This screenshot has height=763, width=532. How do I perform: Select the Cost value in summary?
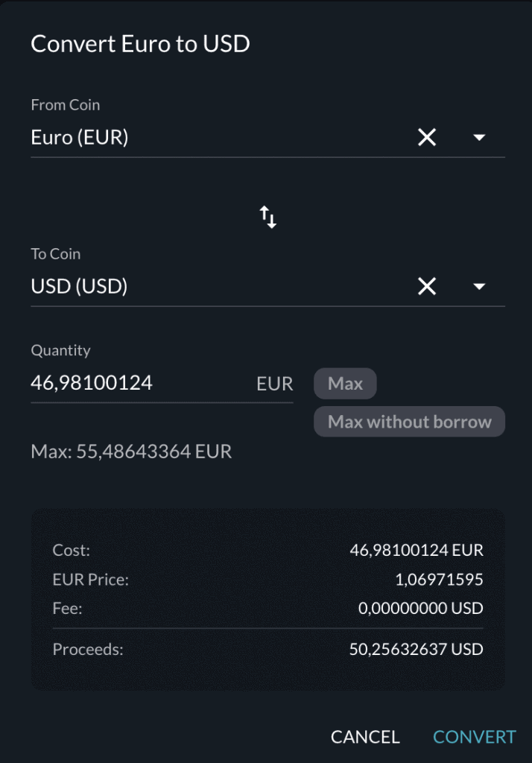tap(417, 551)
